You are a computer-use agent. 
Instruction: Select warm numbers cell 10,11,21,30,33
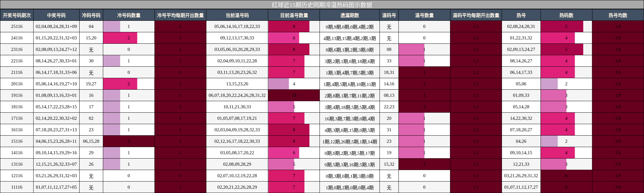[237, 107]
